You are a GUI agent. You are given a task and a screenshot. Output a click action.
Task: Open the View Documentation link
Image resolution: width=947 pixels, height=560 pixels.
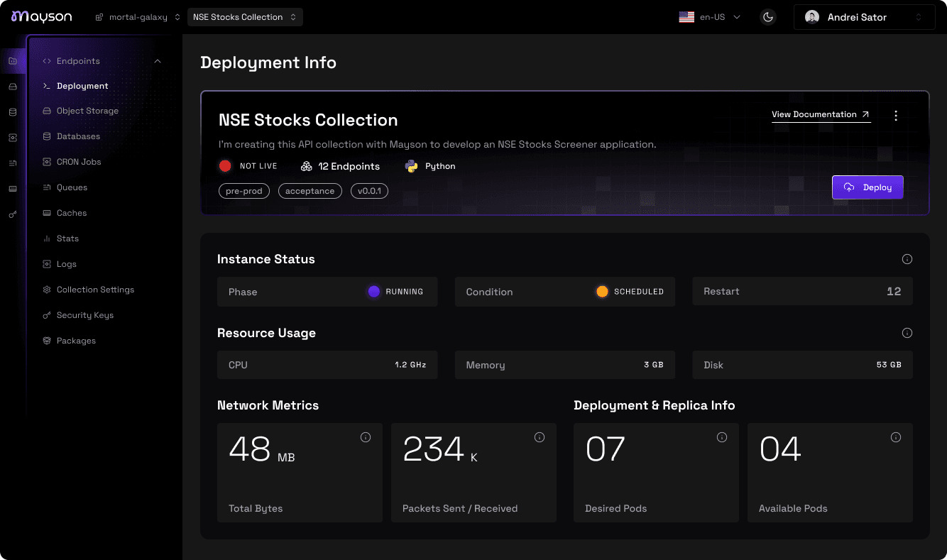tap(821, 115)
